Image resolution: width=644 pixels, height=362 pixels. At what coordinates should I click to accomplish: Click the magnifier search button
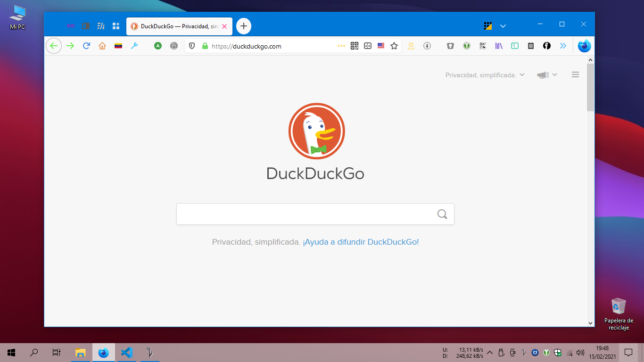click(442, 214)
